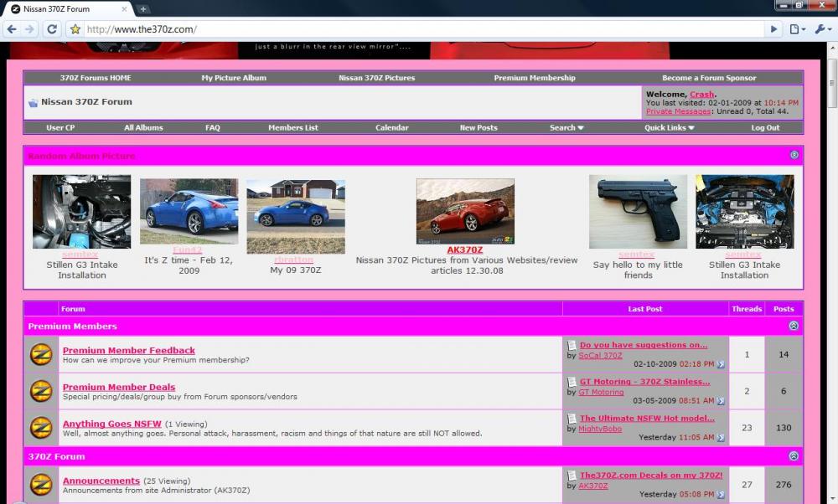Go to last post icon for 03-05-2009 entry
838x504 pixels.
click(x=721, y=400)
